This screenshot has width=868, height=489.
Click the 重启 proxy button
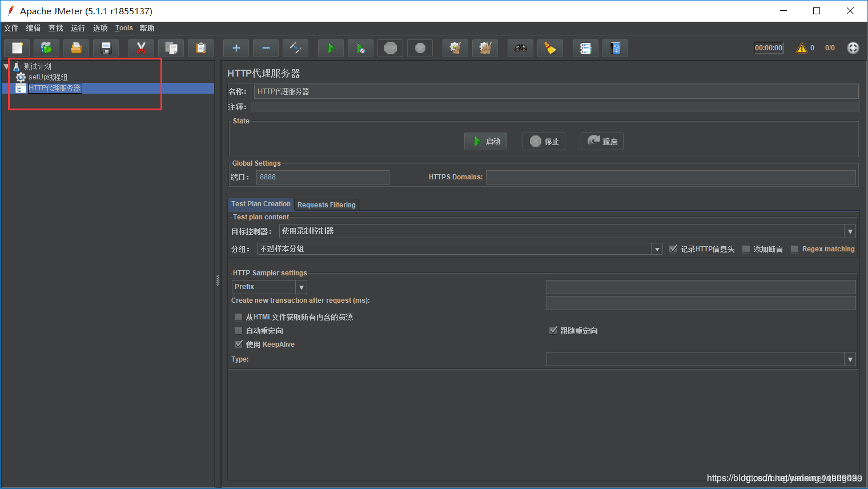pyautogui.click(x=602, y=141)
